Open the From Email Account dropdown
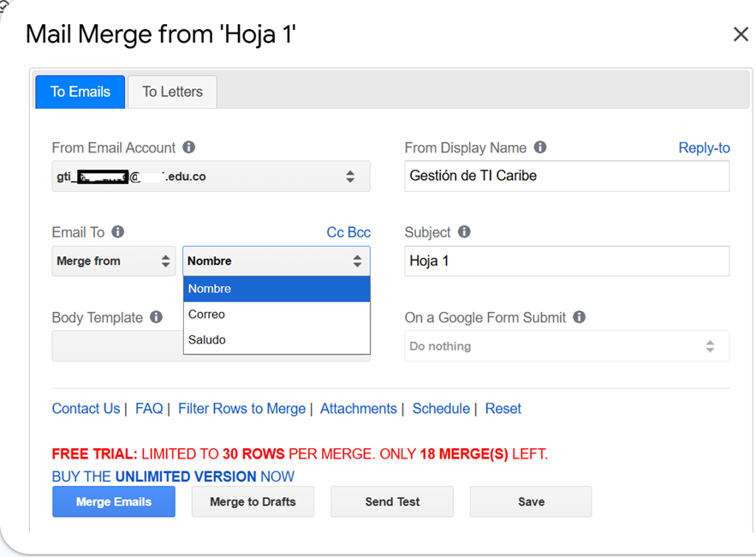 pos(211,177)
